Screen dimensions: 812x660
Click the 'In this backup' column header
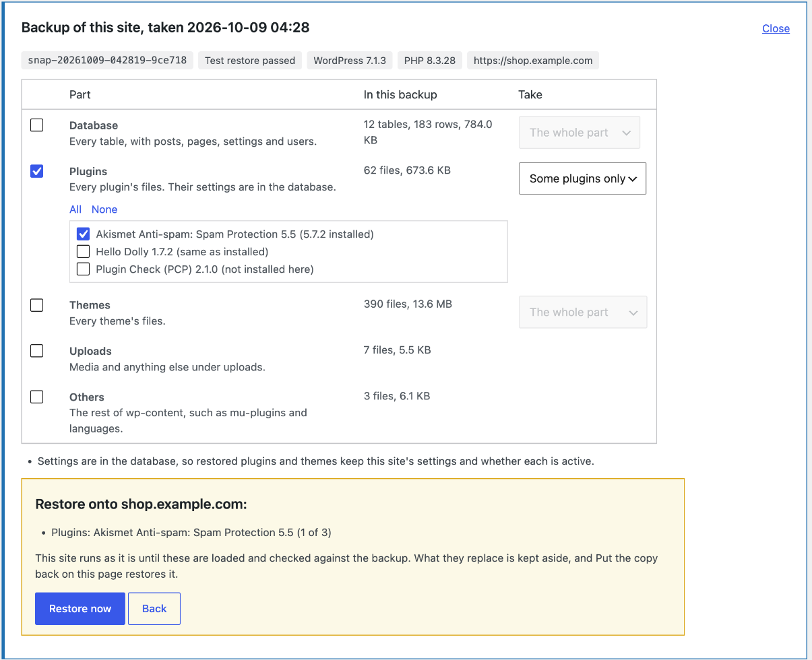click(x=400, y=95)
